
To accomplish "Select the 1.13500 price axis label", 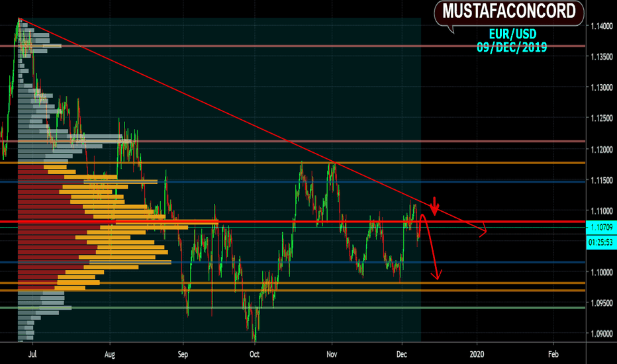I will pos(602,57).
